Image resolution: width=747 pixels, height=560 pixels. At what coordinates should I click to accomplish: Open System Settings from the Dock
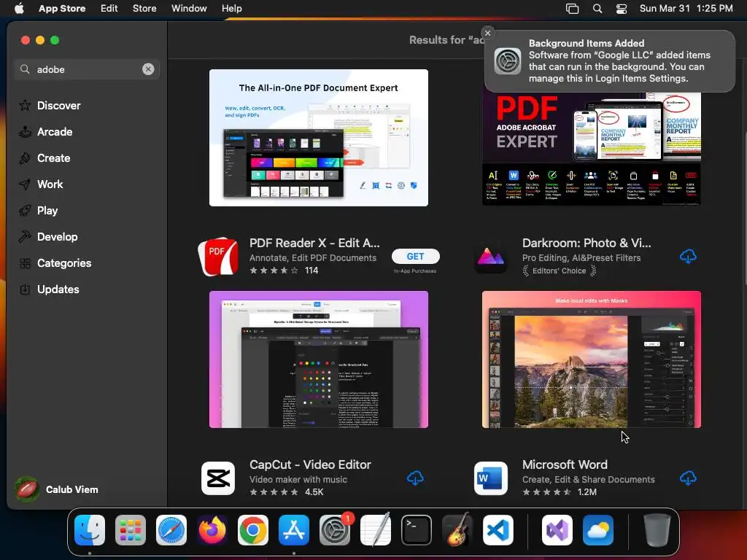coord(335,530)
